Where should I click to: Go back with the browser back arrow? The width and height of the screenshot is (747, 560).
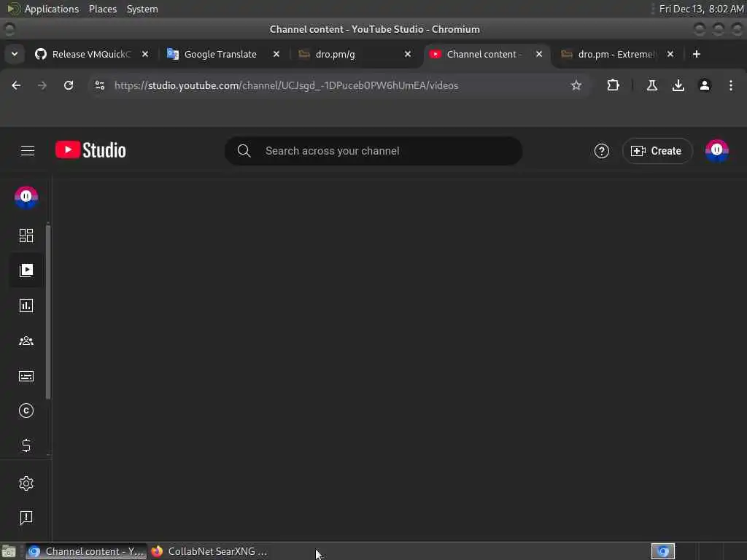click(16, 85)
